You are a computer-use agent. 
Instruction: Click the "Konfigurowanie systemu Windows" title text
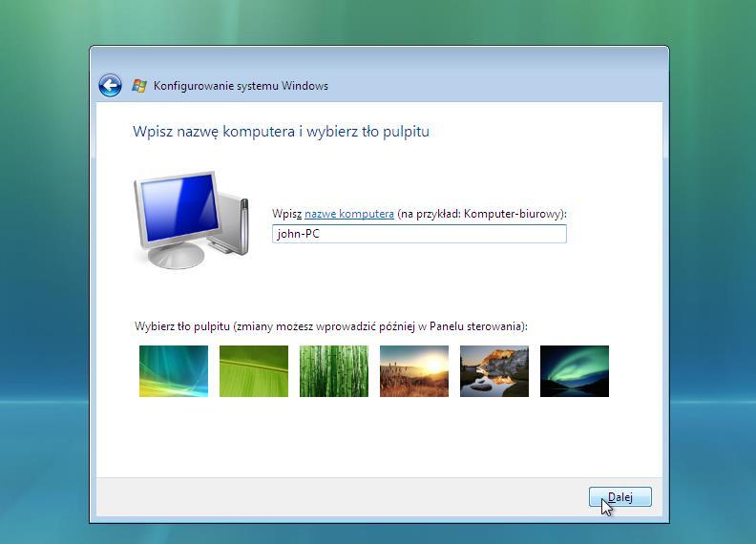241,86
